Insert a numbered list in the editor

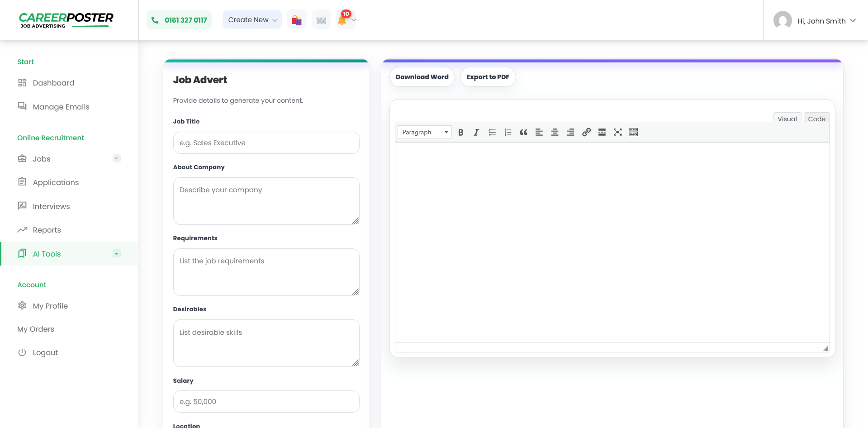508,132
